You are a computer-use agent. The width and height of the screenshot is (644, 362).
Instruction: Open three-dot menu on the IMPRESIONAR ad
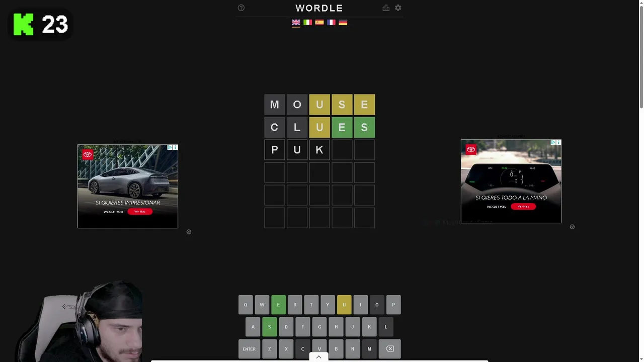(x=175, y=147)
